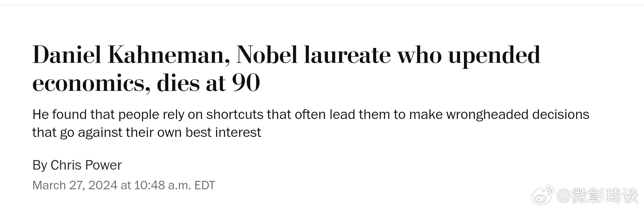Click the word "upended" in headline
The image size is (644, 211).
[494, 56]
